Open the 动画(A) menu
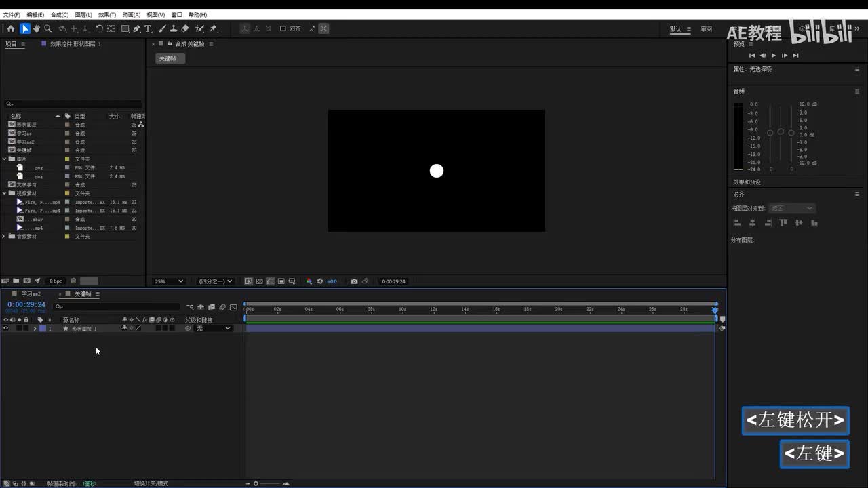The image size is (868, 488). (x=132, y=14)
